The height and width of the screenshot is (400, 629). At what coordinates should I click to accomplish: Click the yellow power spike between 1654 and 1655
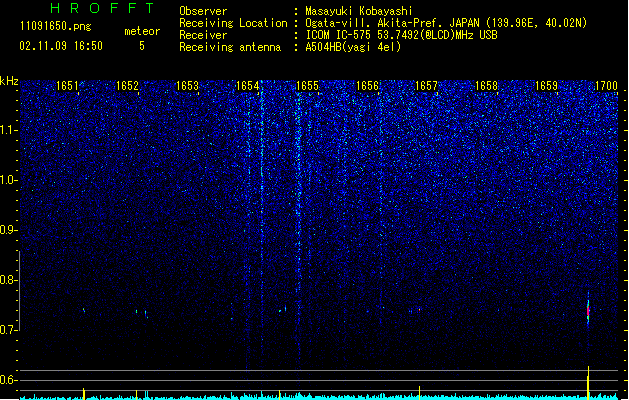point(280,395)
